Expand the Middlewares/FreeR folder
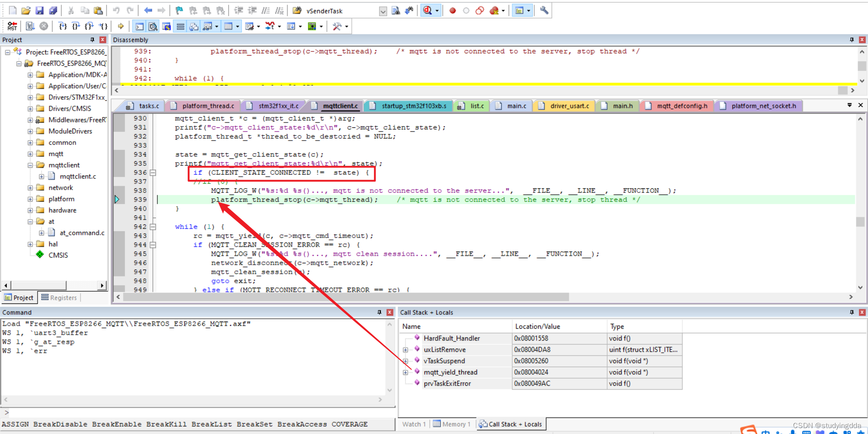868x434 pixels. point(30,120)
